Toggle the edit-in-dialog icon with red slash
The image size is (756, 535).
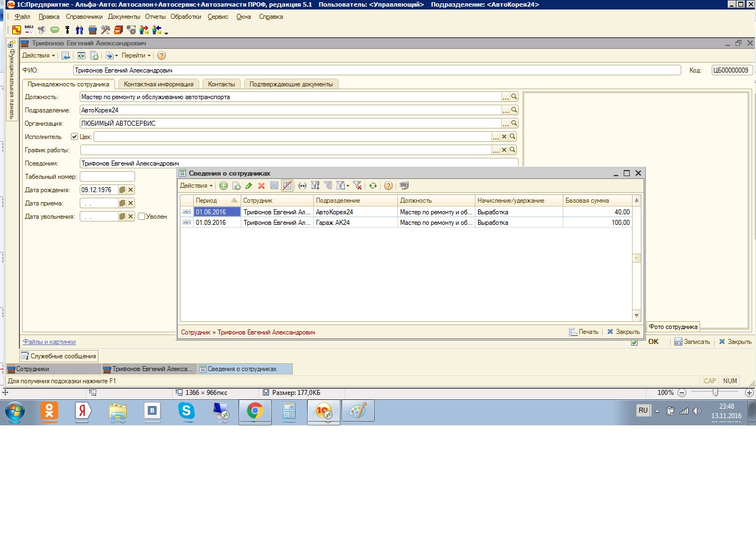pos(287,186)
